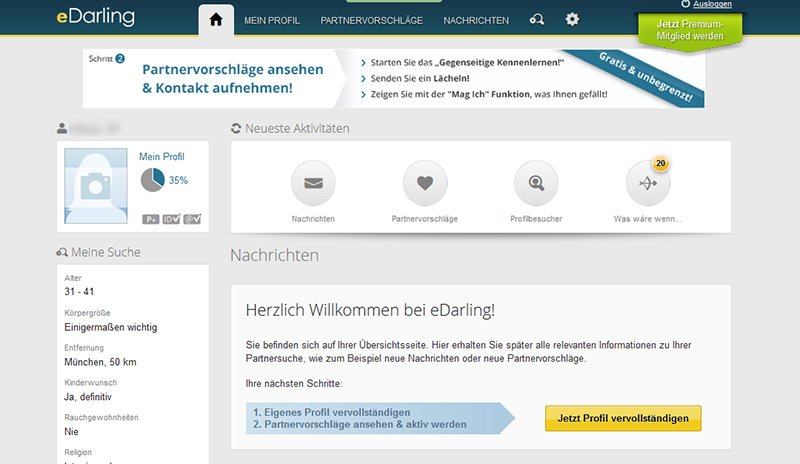Click the profile completion pie chart
800x464 pixels.
point(153,180)
